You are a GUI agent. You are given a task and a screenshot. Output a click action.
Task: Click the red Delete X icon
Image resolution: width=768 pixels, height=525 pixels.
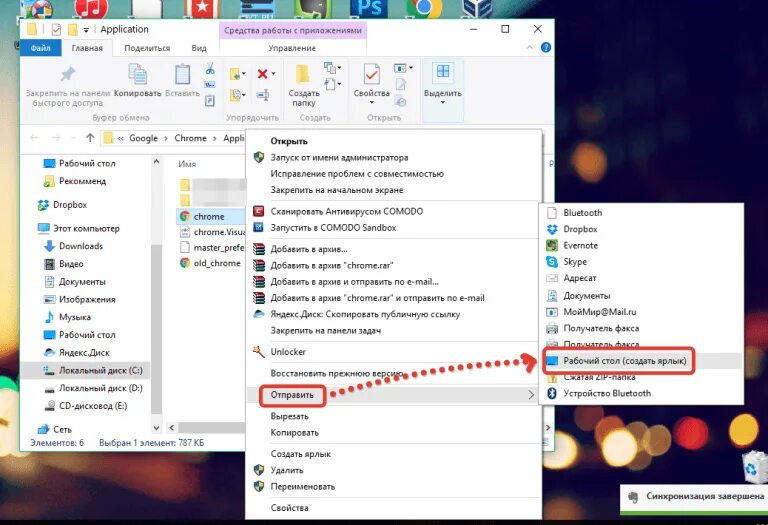coord(263,74)
